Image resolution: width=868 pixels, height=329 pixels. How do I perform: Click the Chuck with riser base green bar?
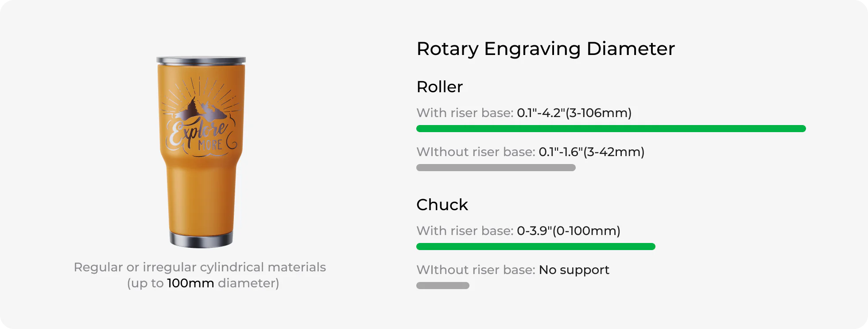click(x=535, y=247)
